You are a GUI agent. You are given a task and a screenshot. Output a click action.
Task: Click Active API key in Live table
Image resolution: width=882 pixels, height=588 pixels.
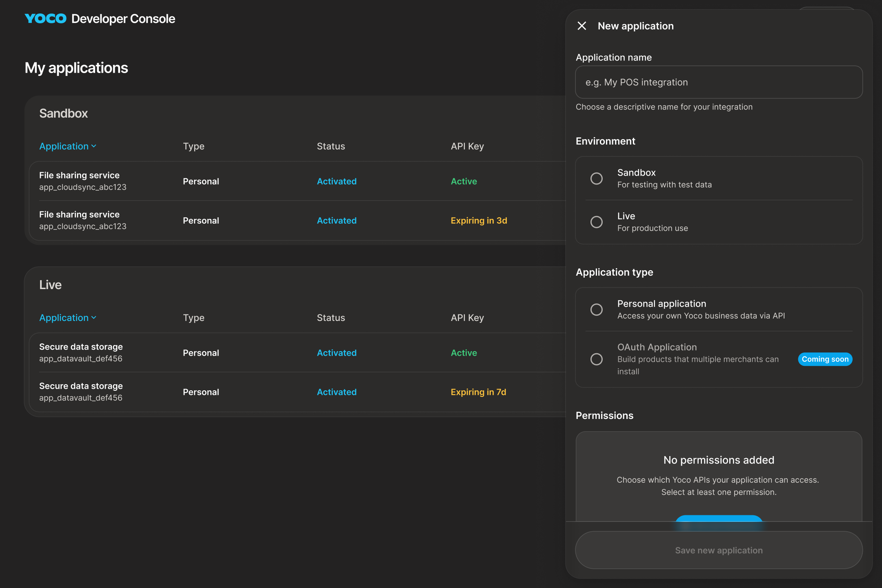[464, 353]
